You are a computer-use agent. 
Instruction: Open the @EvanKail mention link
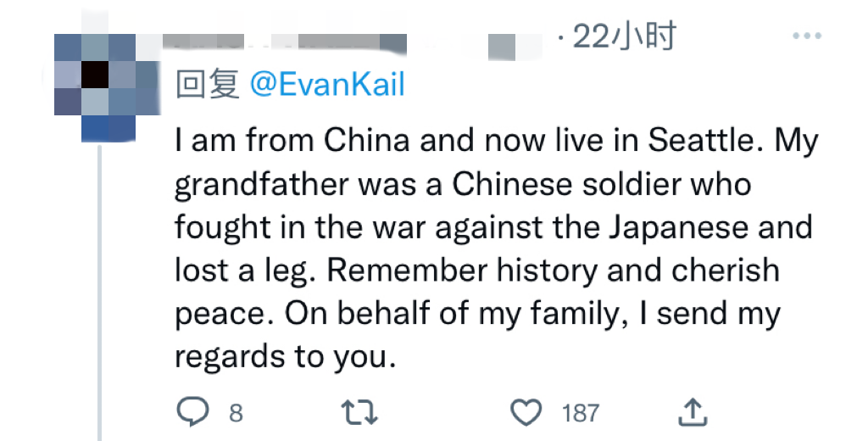pos(326,85)
